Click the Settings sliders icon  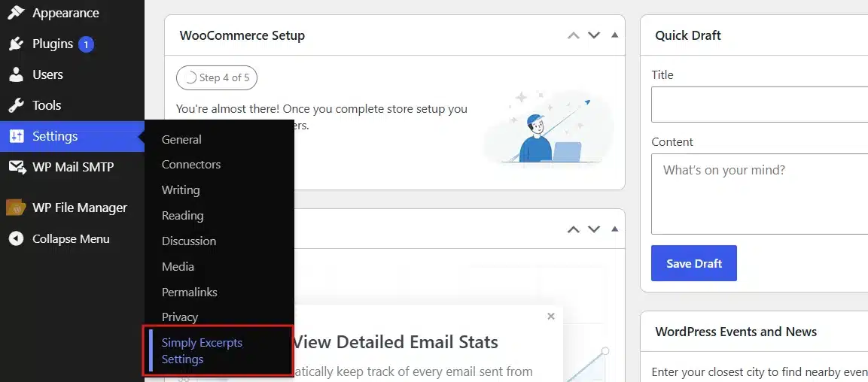click(x=16, y=137)
